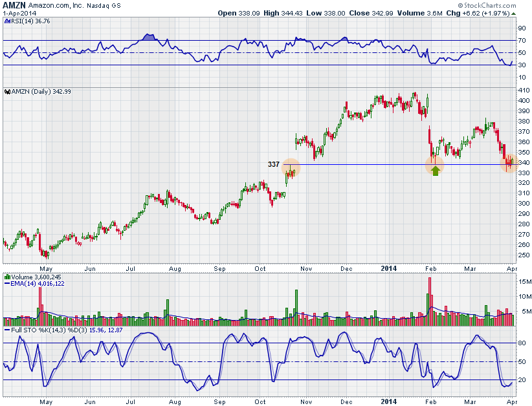Click the orange circle highlight near April
Viewport: 532px width, 406px height.
[510, 163]
